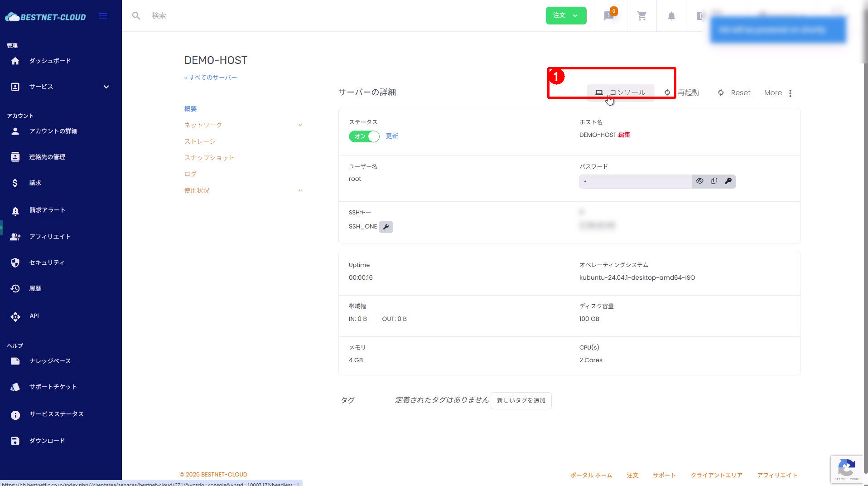This screenshot has height=486, width=868.
Task: Click the wrench icon beside SSH_ONE
Action: pyautogui.click(x=386, y=227)
